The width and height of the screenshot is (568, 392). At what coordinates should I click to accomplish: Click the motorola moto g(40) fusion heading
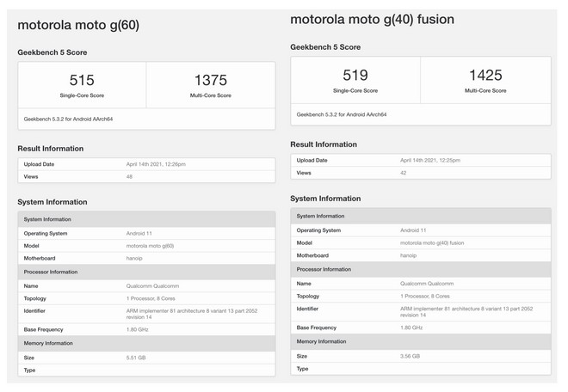coord(372,20)
